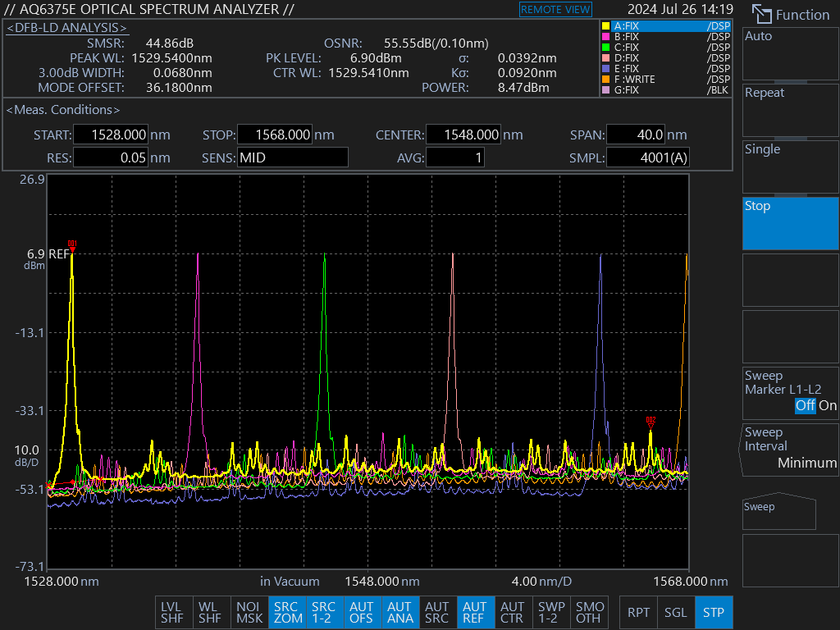
Task: Toggle the SRC ZOM button
Action: click(x=287, y=613)
